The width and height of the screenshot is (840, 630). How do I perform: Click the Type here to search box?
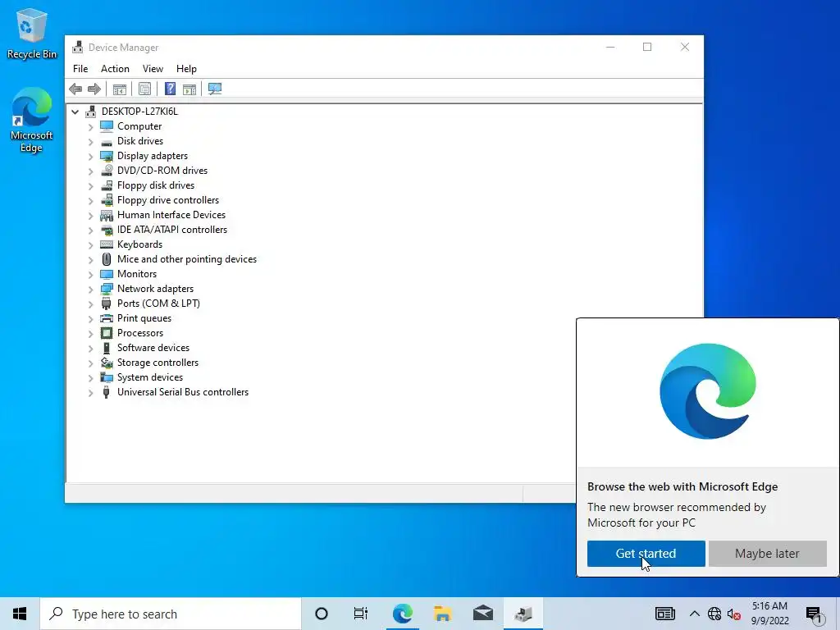coord(171,614)
